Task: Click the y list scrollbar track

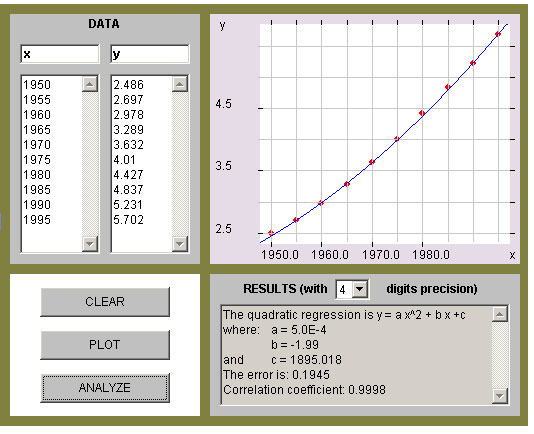Action: pyautogui.click(x=180, y=164)
